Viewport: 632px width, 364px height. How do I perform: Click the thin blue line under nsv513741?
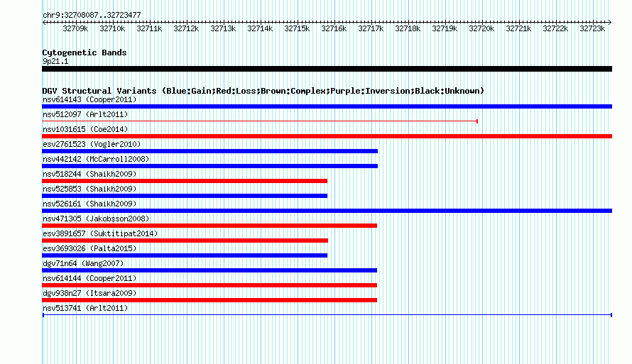point(327,315)
